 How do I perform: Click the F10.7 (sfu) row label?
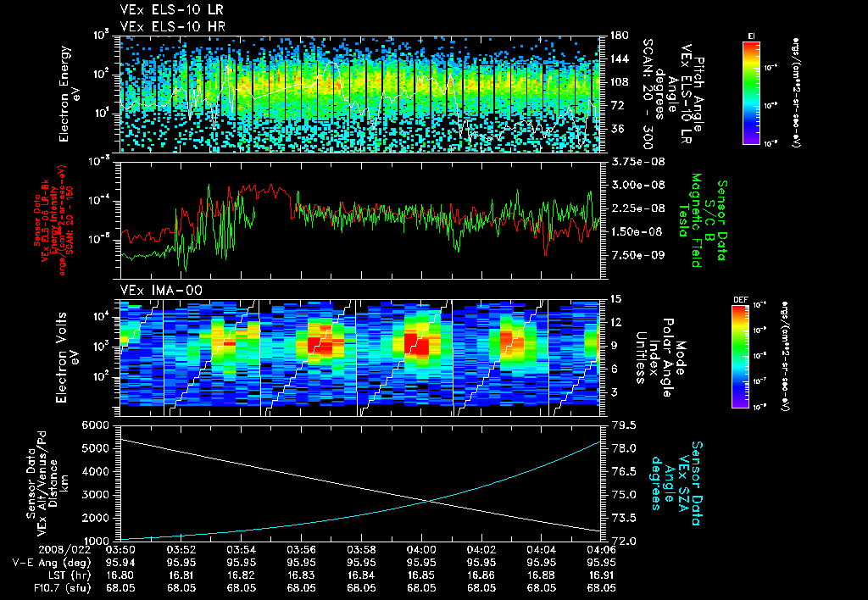pos(62,588)
